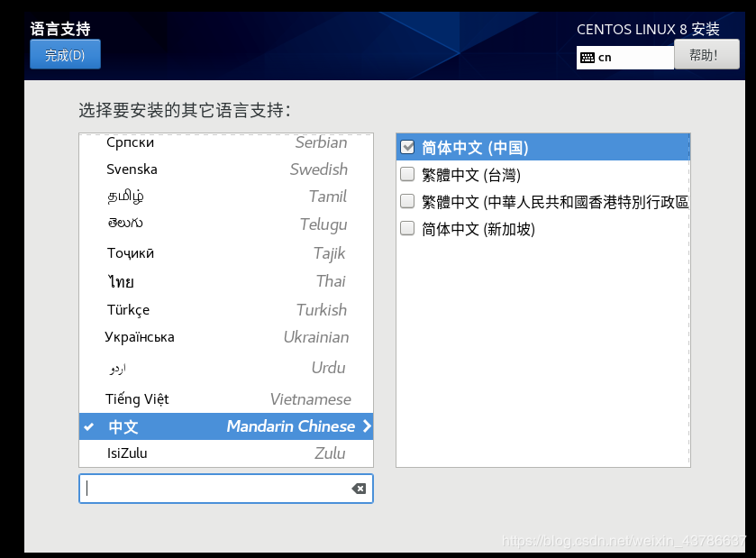Click inside the language search input field

[225, 489]
